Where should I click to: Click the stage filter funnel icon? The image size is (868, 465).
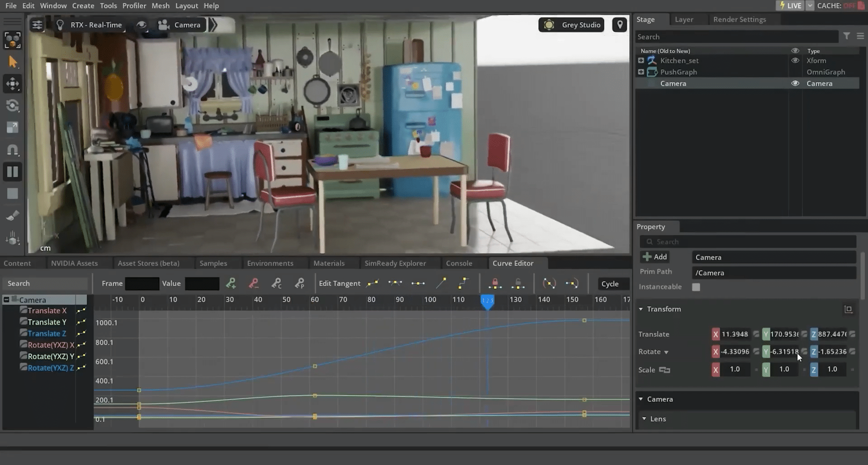click(x=846, y=36)
